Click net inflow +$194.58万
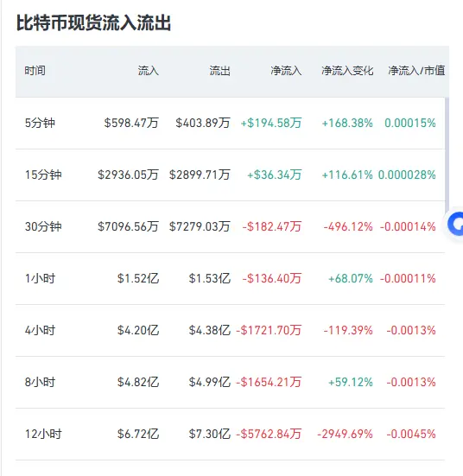Viewport: 463px width, 476px height. click(x=271, y=123)
